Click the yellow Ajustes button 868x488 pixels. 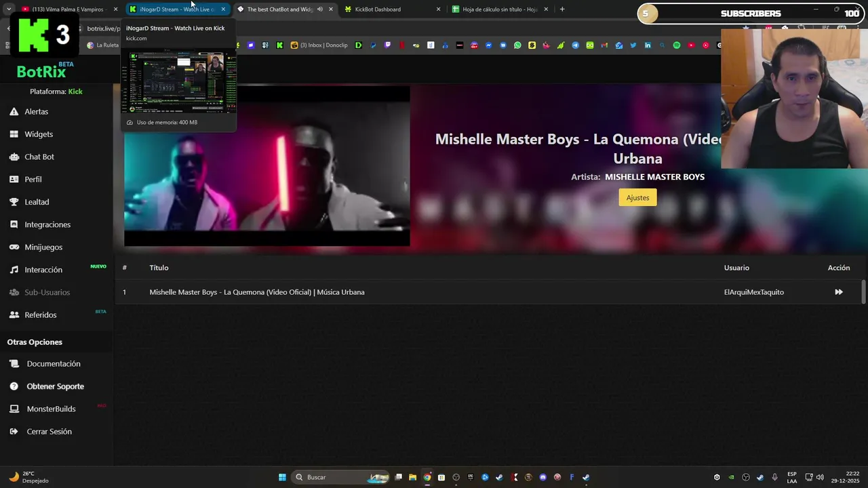[x=637, y=197]
